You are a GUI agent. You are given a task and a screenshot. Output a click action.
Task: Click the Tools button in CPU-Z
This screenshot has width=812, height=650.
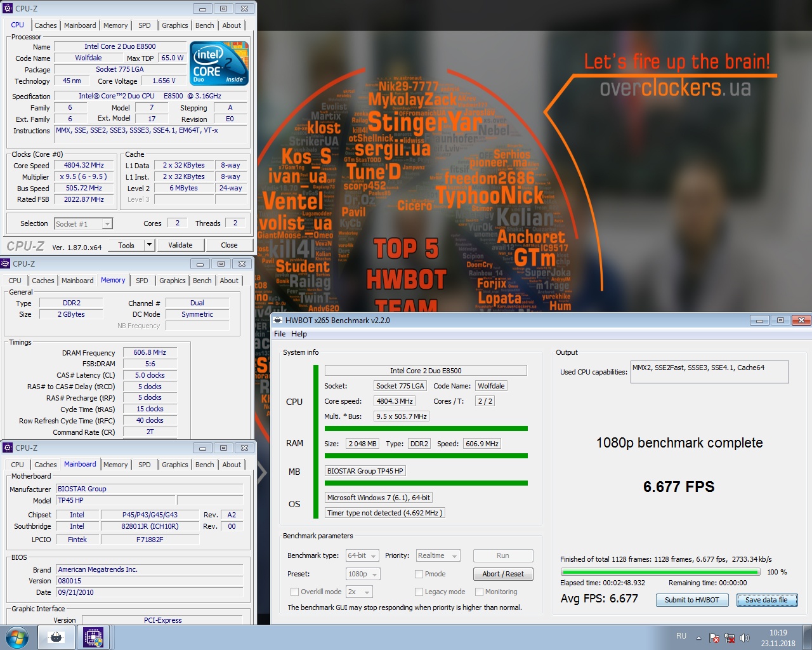tap(126, 245)
